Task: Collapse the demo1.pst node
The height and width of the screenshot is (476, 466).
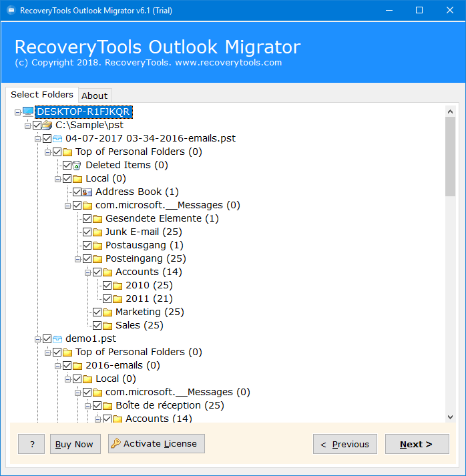Action: (x=37, y=339)
